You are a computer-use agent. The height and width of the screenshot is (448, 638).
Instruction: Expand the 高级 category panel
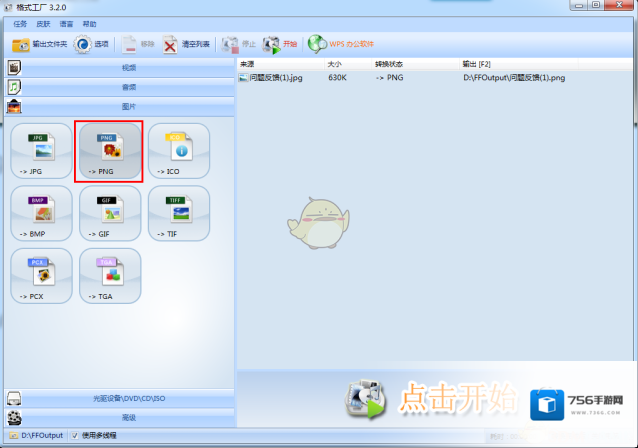click(128, 417)
